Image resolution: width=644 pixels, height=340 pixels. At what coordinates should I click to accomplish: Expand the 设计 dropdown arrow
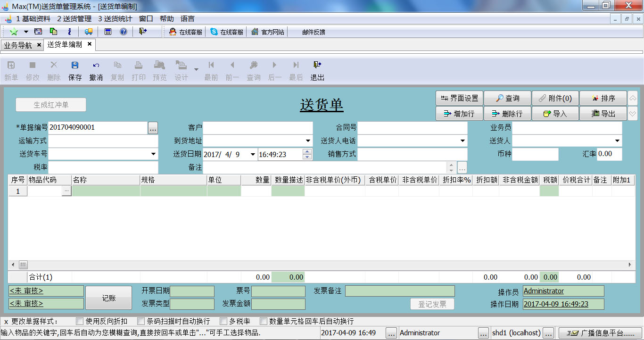click(196, 70)
